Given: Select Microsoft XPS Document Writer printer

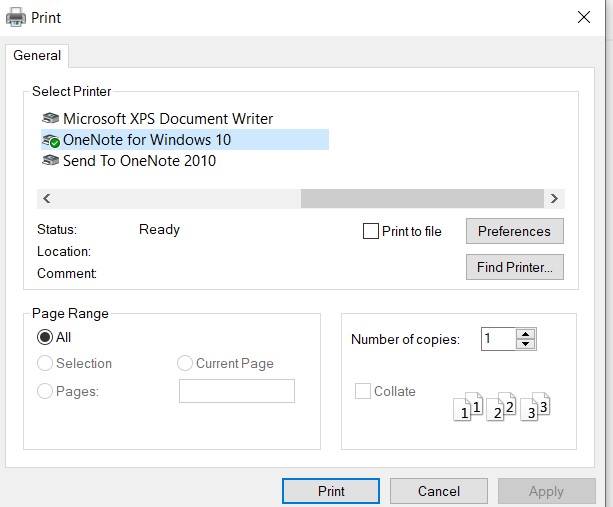Looking at the screenshot, I should click(167, 119).
